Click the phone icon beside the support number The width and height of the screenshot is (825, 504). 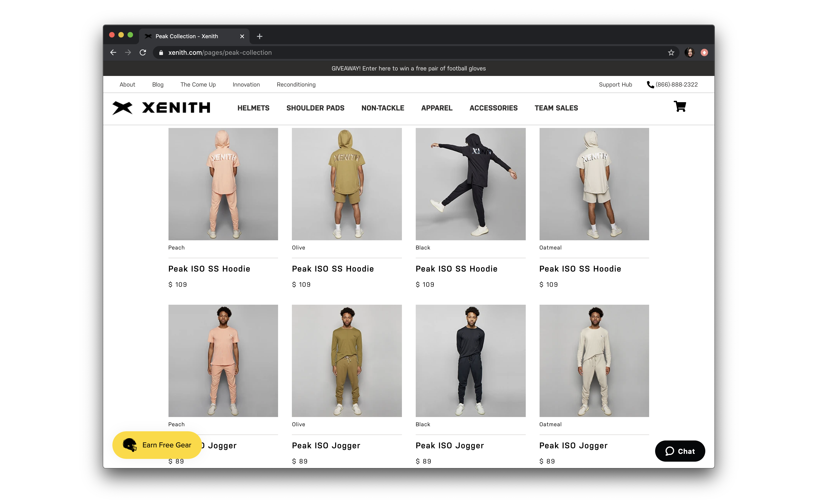[x=650, y=85]
